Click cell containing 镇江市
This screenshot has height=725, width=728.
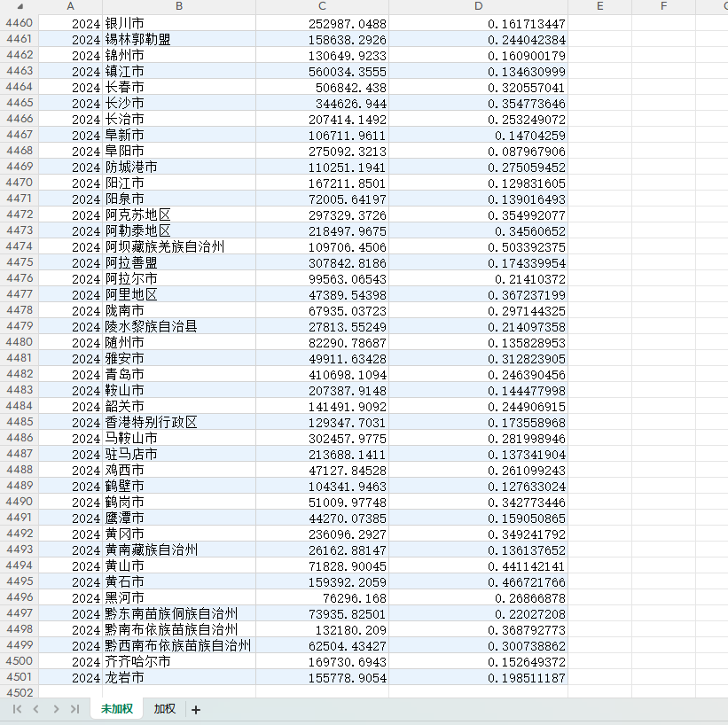click(179, 71)
